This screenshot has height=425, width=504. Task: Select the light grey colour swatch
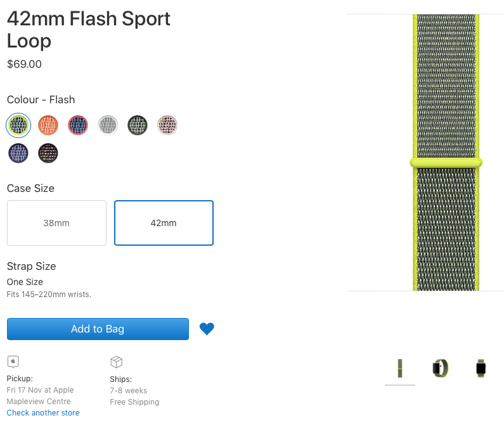point(108,125)
